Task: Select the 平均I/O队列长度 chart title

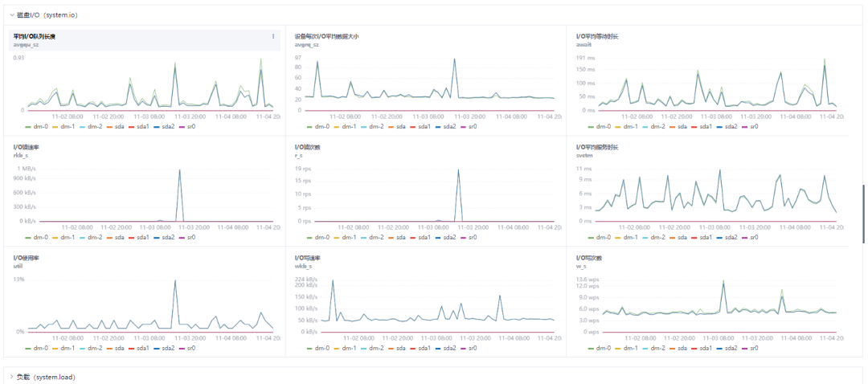Action: coord(35,36)
